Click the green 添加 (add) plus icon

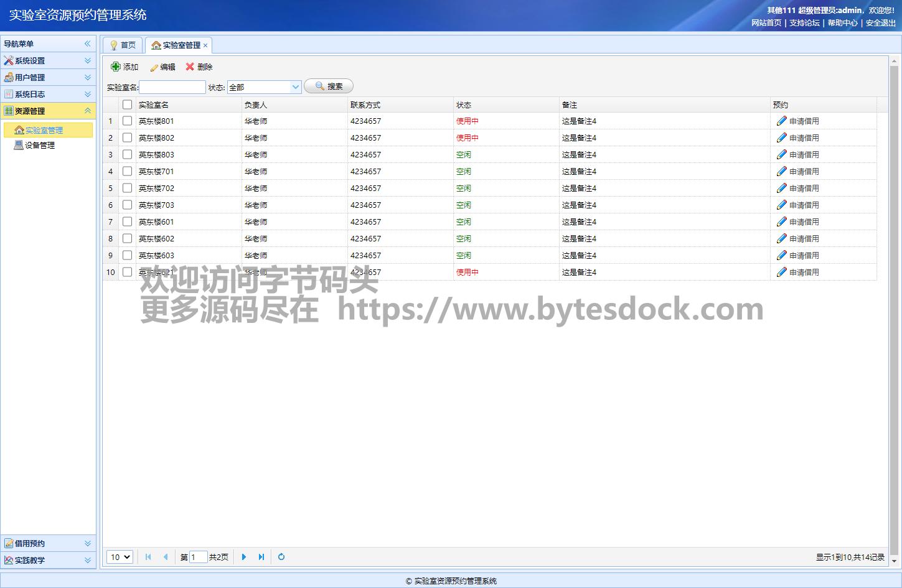point(116,67)
